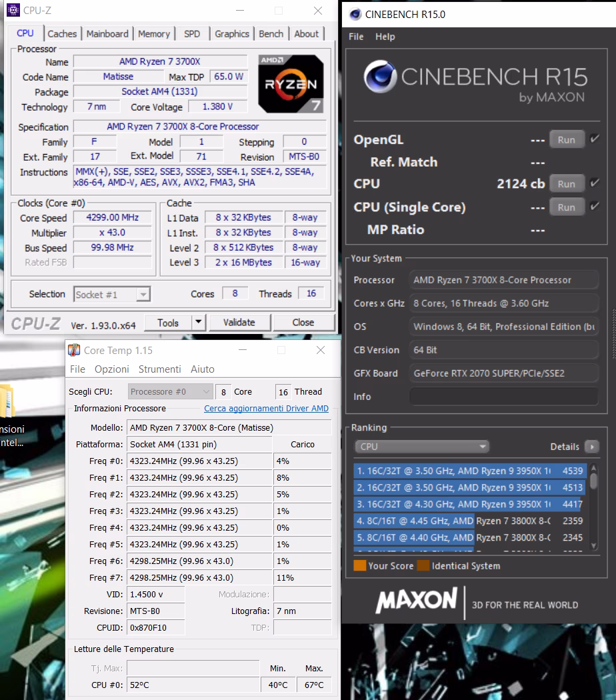Switch to the Mainboard tab
The image size is (616, 700).
click(x=107, y=34)
